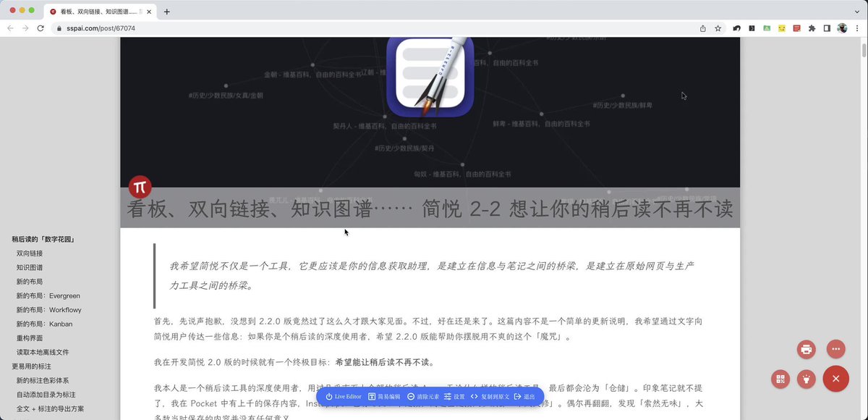868x420 pixels.
Task: Jump to outline item 新的布局: Evergreen
Action: click(x=48, y=295)
